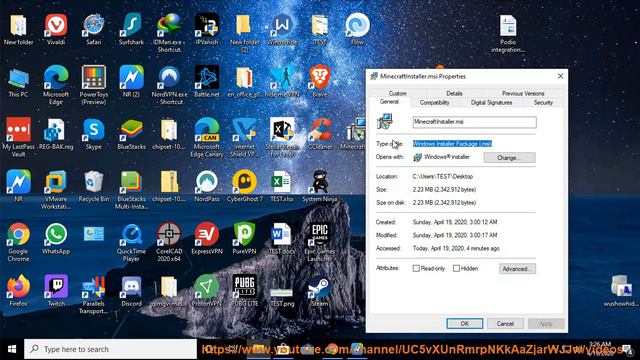The height and width of the screenshot is (360, 640).
Task: Open the Windows Start menu
Action: pos(12,349)
